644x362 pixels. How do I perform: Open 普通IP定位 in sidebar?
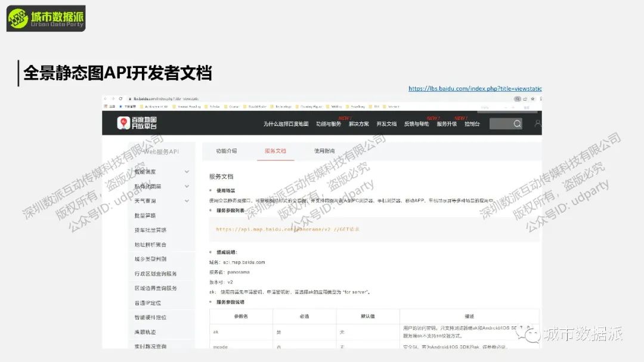[148, 303]
